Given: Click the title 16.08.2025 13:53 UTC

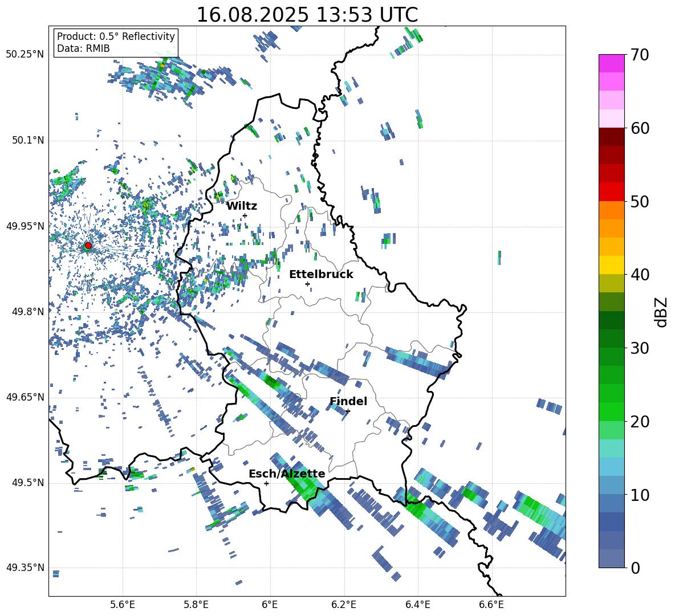Looking at the screenshot, I should (307, 15).
